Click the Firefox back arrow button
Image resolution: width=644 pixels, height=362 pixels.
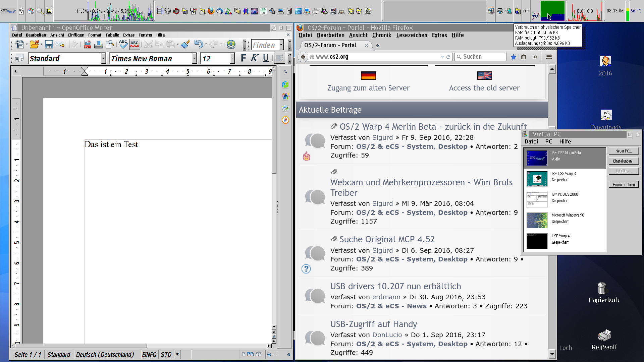point(303,57)
